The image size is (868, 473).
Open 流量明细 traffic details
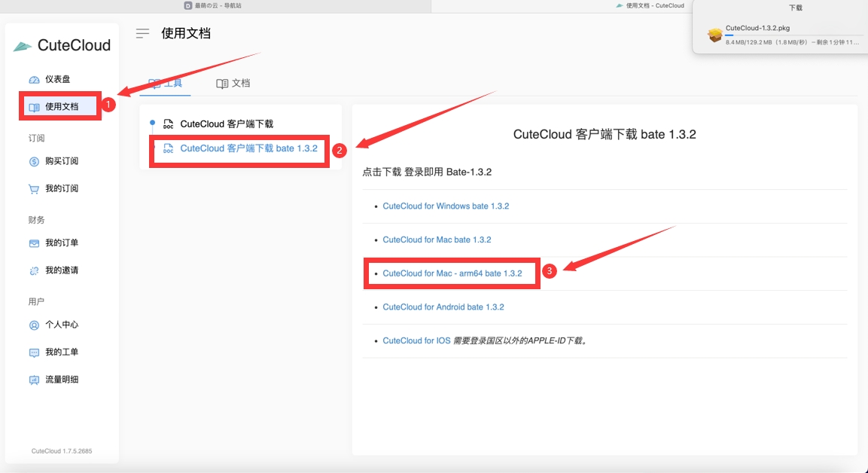(x=61, y=380)
